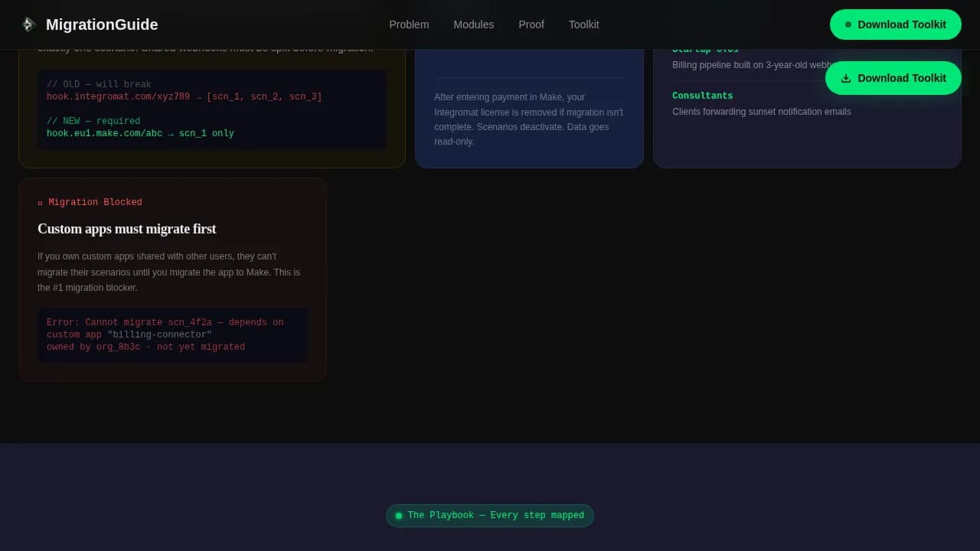
Task: Click 'Clients forwarding sunset notification emails' text
Action: point(762,112)
